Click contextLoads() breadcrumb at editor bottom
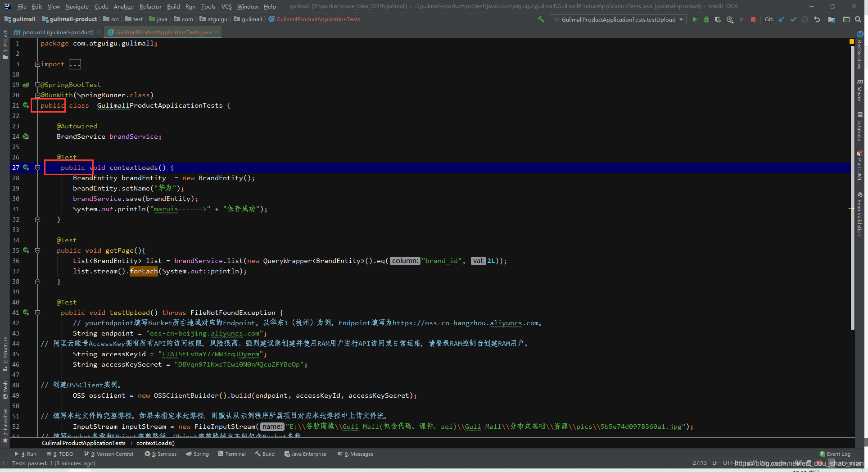The height and width of the screenshot is (472, 868). pyautogui.click(x=155, y=443)
